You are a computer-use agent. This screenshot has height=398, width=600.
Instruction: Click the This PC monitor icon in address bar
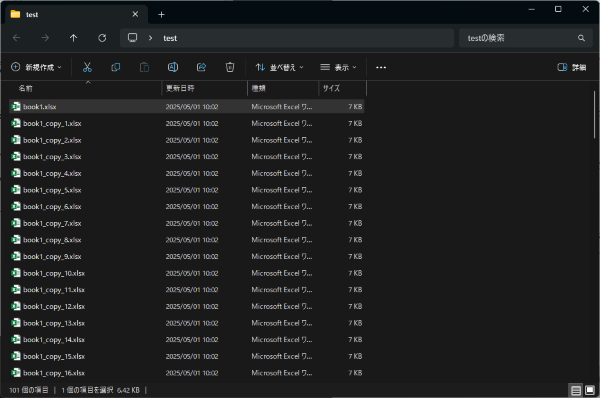pos(132,38)
